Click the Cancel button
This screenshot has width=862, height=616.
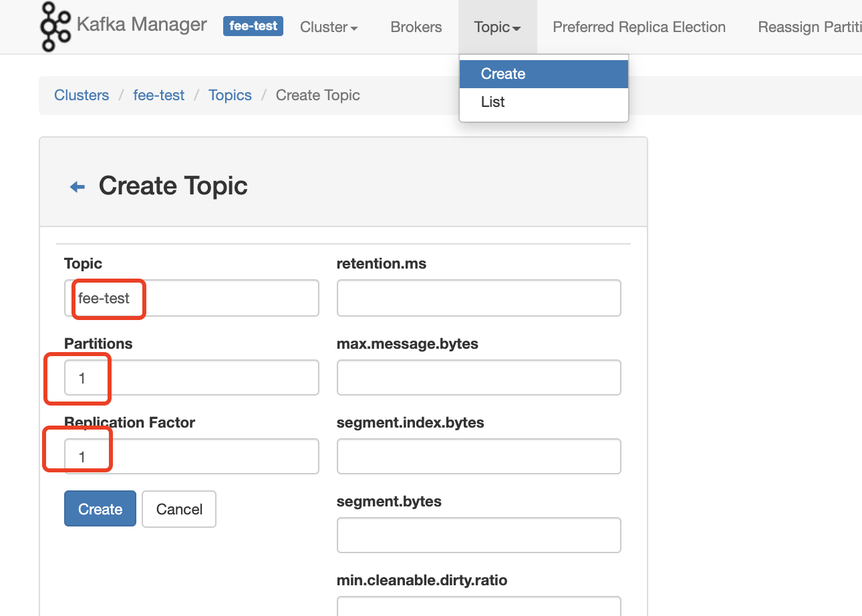(179, 509)
